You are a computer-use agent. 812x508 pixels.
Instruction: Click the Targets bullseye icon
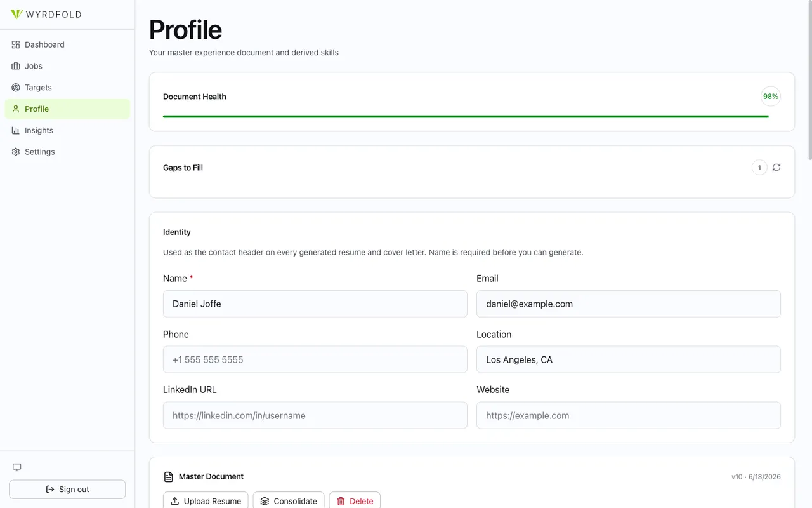pos(16,88)
